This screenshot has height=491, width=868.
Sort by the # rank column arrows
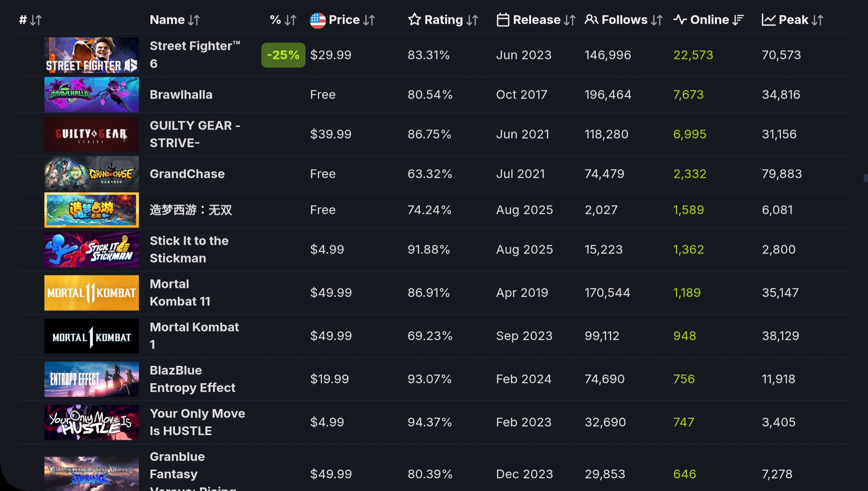click(x=36, y=20)
